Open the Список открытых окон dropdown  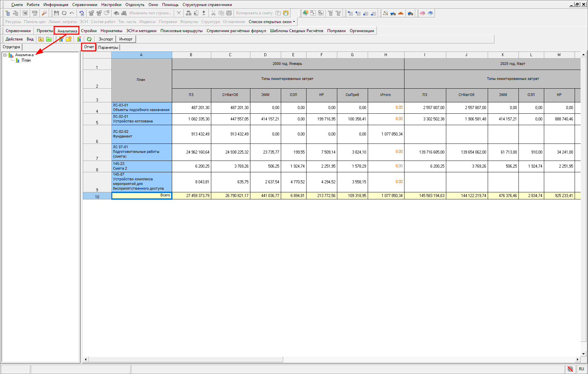click(272, 22)
